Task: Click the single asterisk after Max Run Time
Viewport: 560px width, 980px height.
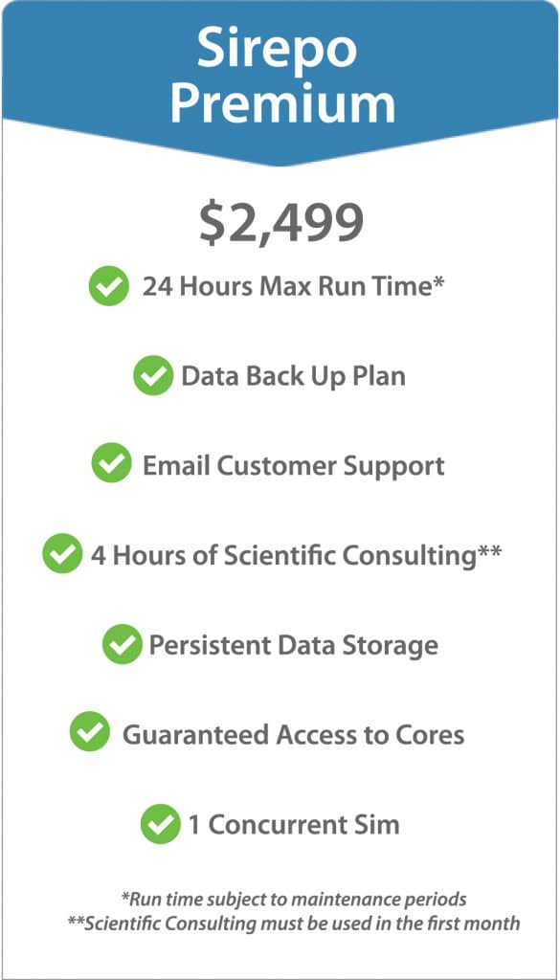Action: 438,282
